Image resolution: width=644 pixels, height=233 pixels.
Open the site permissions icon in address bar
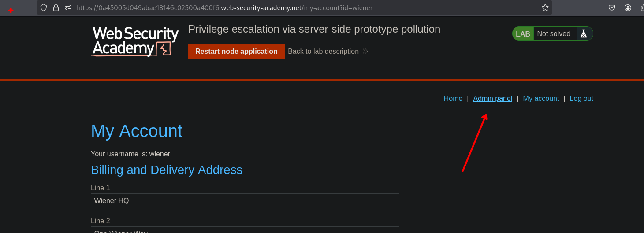tap(68, 7)
